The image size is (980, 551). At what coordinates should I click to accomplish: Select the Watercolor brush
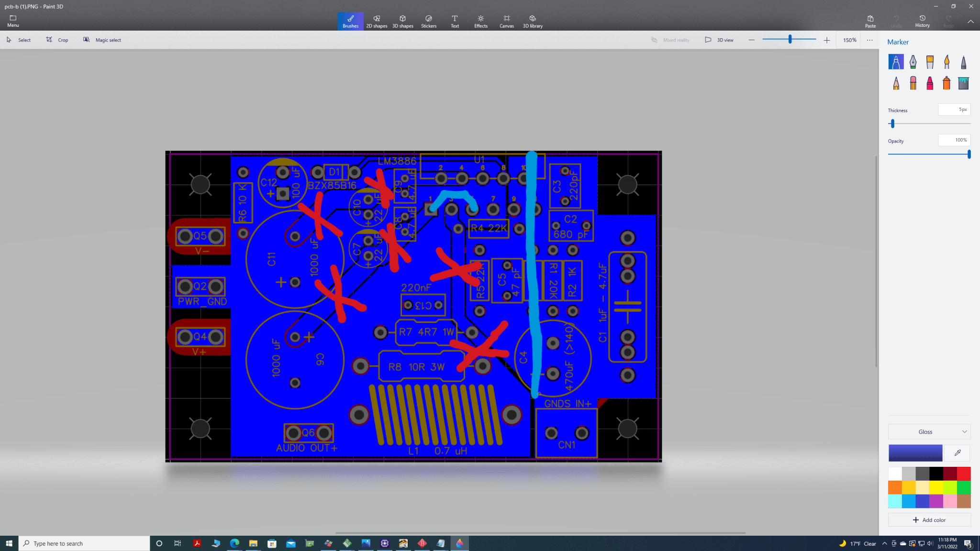click(x=947, y=62)
